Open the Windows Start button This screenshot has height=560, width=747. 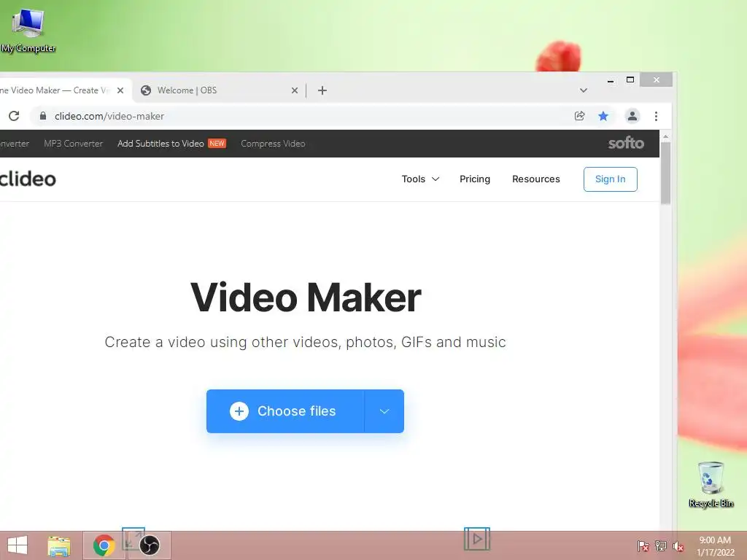[18, 545]
